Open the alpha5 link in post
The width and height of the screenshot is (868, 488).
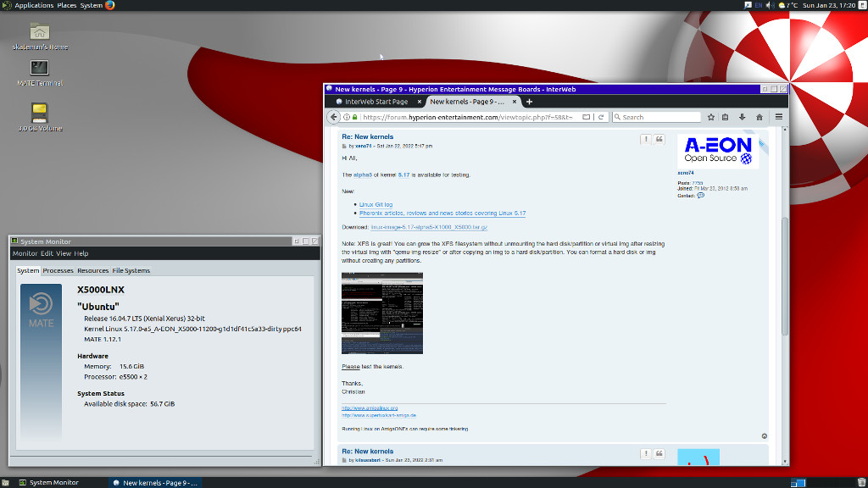click(363, 175)
